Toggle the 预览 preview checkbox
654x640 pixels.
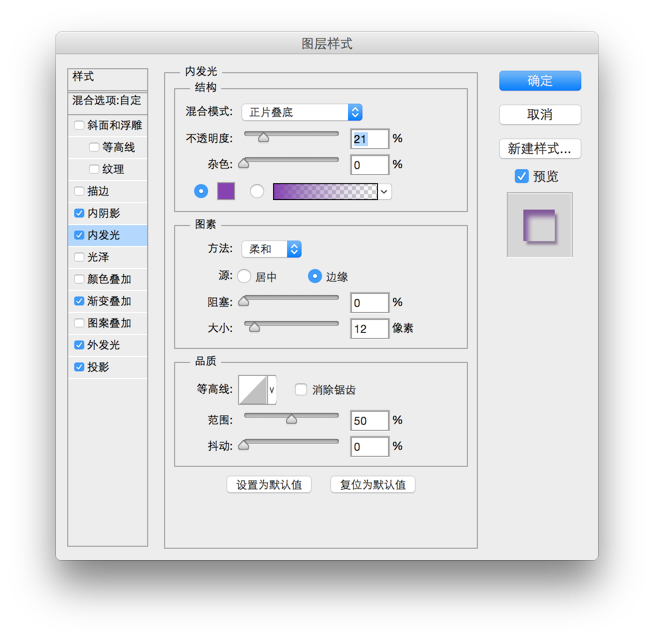[521, 176]
